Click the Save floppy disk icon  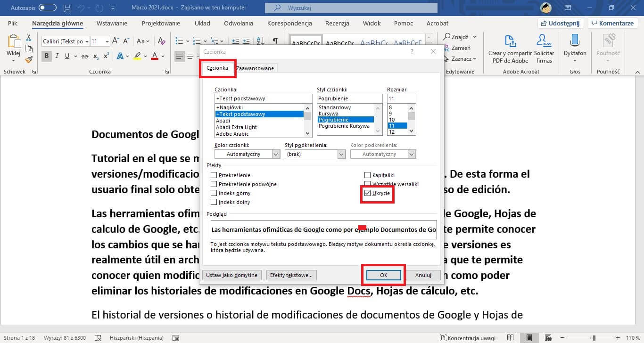67,8
